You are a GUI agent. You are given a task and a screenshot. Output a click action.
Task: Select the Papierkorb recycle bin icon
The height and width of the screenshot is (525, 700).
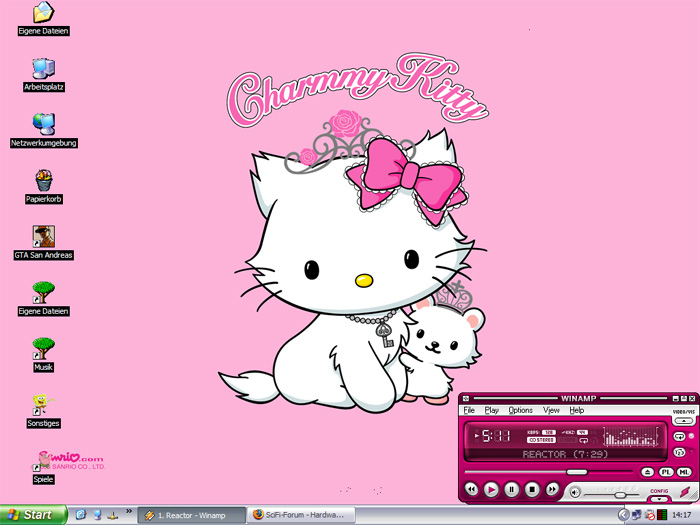(x=43, y=181)
